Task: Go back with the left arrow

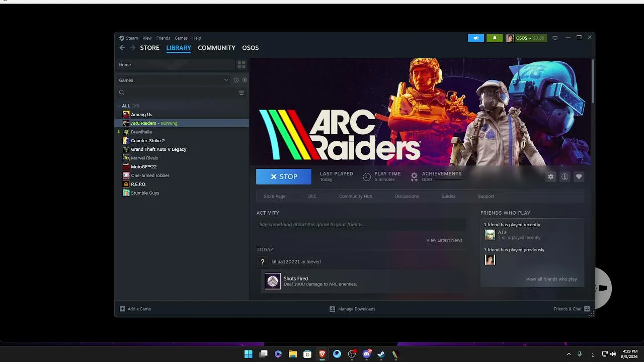Action: coord(122,48)
